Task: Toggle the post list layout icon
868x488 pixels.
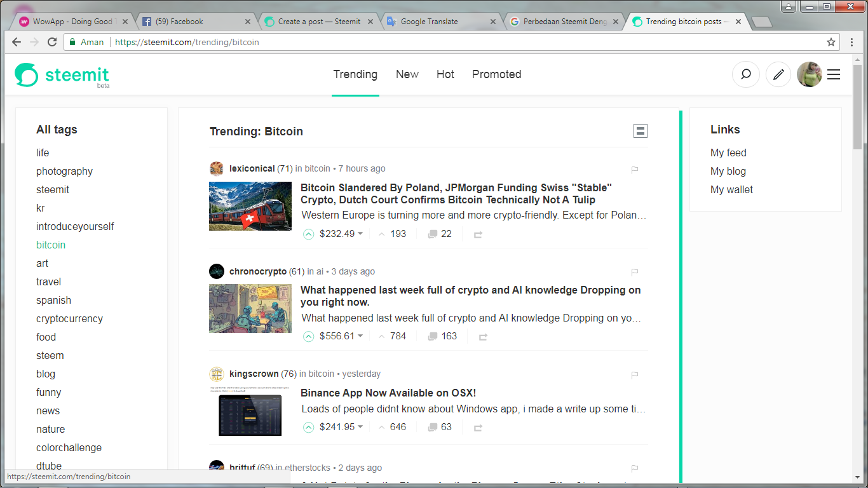Action: coord(641,131)
